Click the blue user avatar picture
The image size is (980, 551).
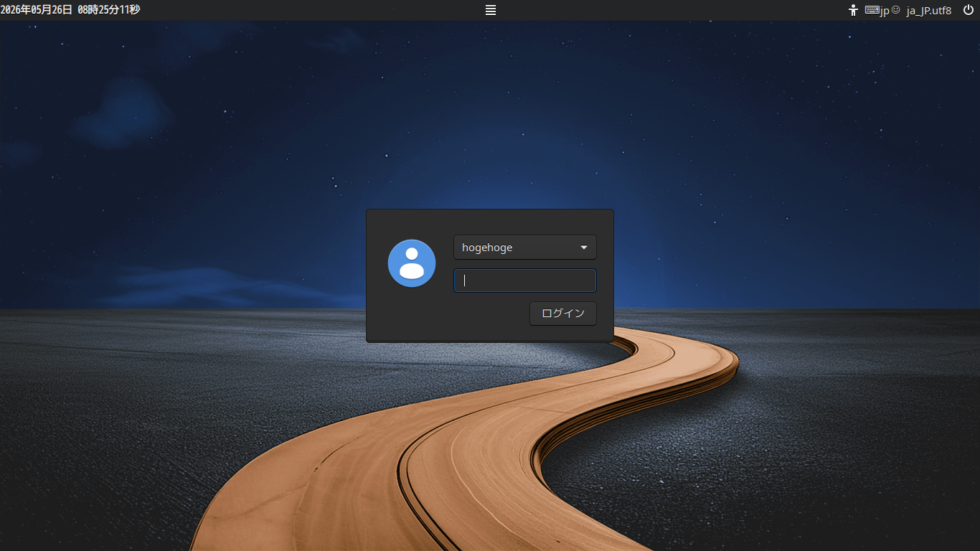[412, 263]
